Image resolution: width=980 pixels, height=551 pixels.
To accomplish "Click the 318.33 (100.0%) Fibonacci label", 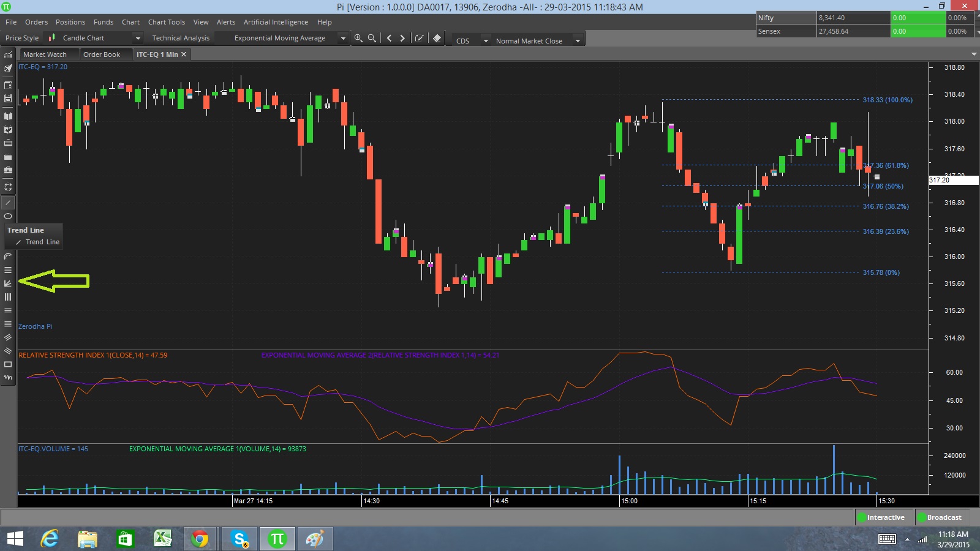I will (x=888, y=100).
